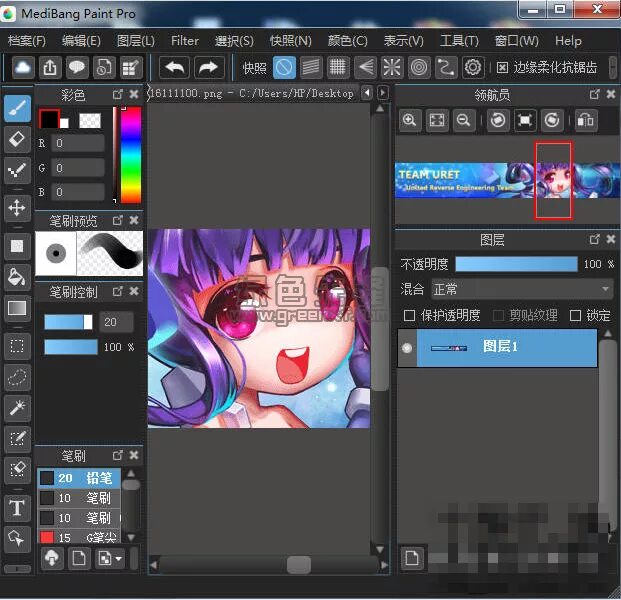Check the Protect Alpha (保护透明度) checkbox
The image size is (621, 600).
coord(409,316)
